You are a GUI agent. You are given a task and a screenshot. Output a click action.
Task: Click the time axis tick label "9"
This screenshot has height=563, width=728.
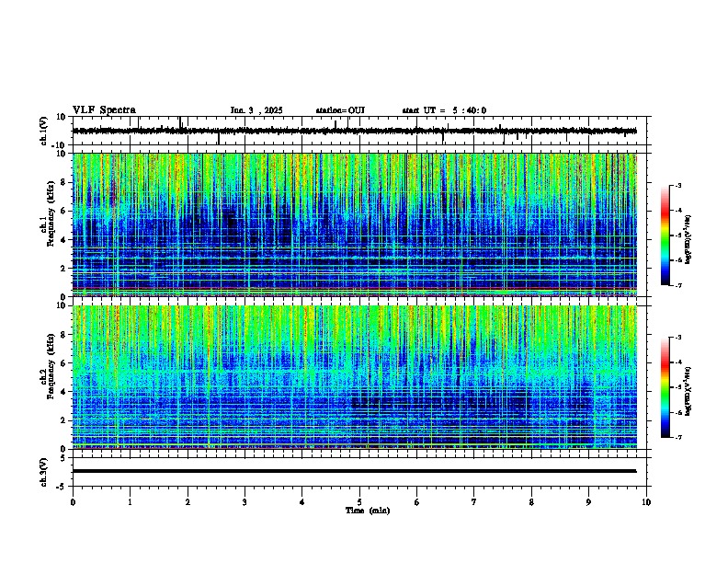588,502
